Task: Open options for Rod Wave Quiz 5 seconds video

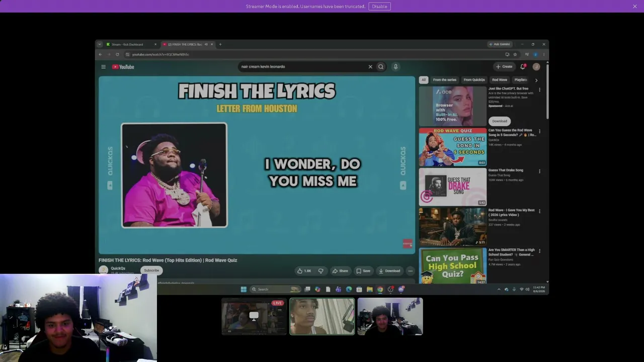Action: coord(539,131)
